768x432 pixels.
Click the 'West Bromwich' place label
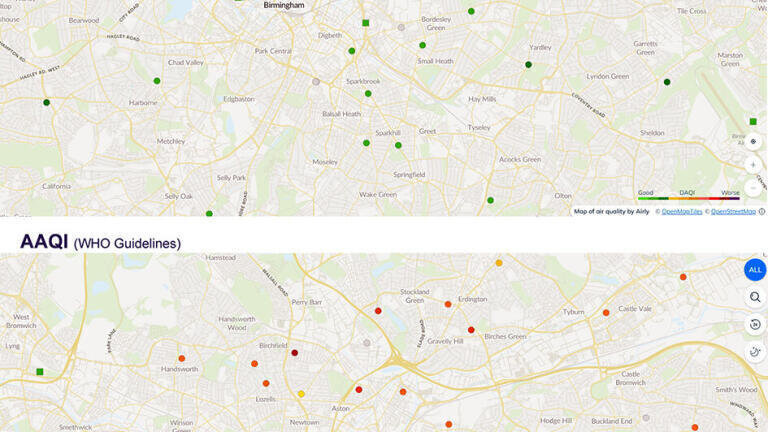[x=21, y=321]
